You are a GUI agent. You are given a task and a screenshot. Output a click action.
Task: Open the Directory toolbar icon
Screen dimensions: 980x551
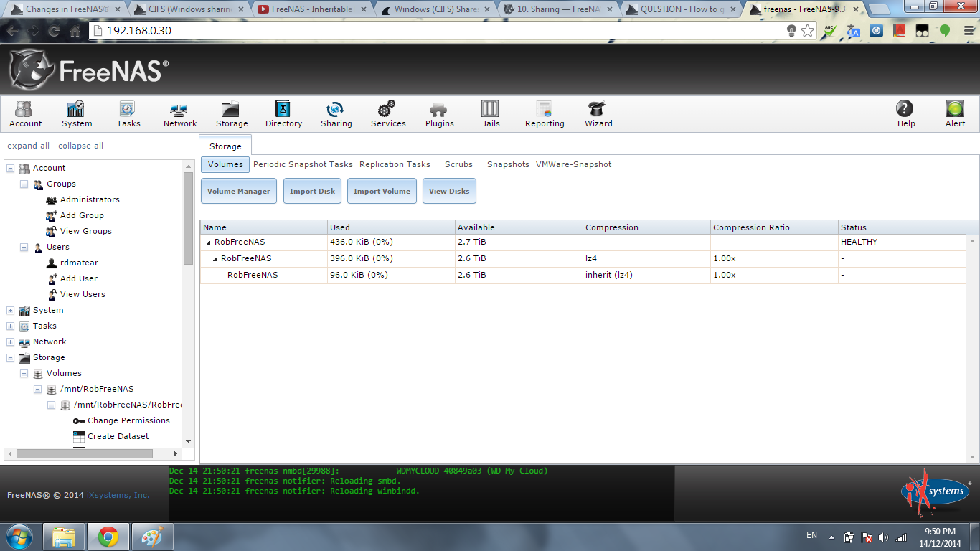tap(283, 114)
